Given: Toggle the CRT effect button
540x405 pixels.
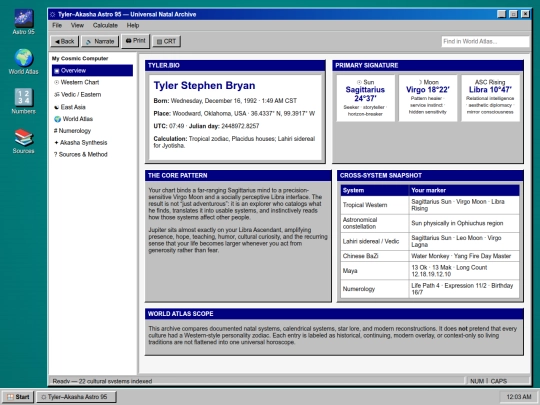Looking at the screenshot, I should pyautogui.click(x=167, y=41).
